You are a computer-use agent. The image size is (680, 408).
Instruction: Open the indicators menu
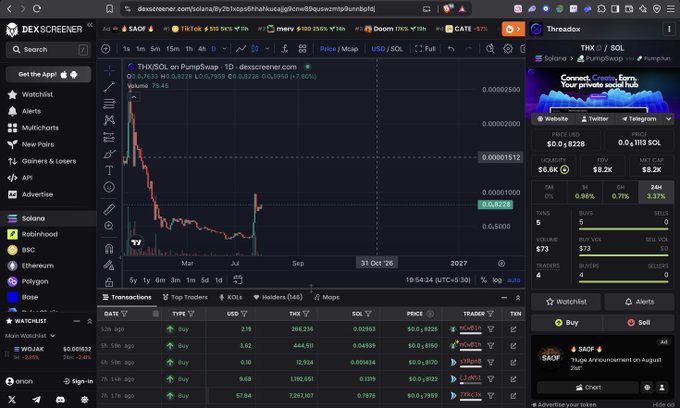[x=284, y=49]
